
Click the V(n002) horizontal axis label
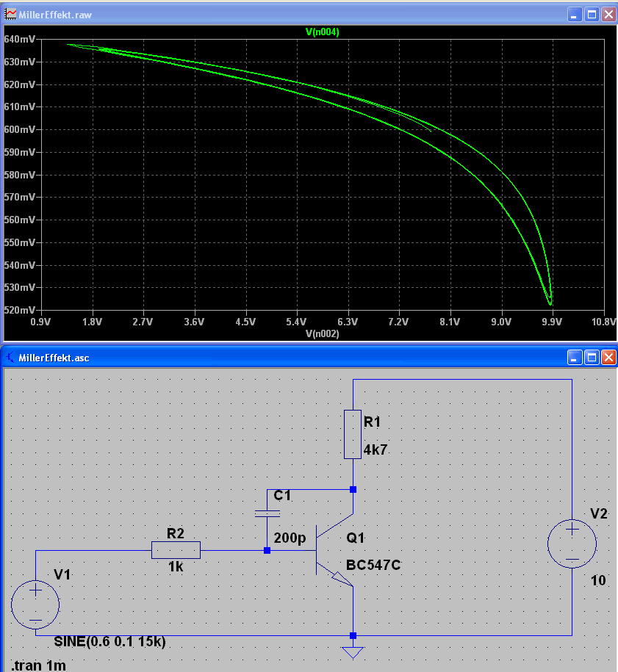[322, 334]
